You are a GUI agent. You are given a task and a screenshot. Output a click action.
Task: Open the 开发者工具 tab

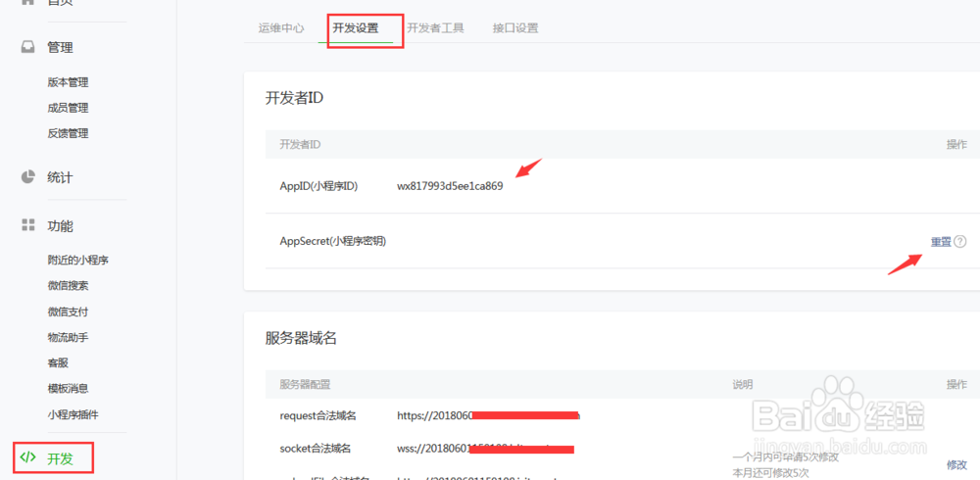[436, 28]
